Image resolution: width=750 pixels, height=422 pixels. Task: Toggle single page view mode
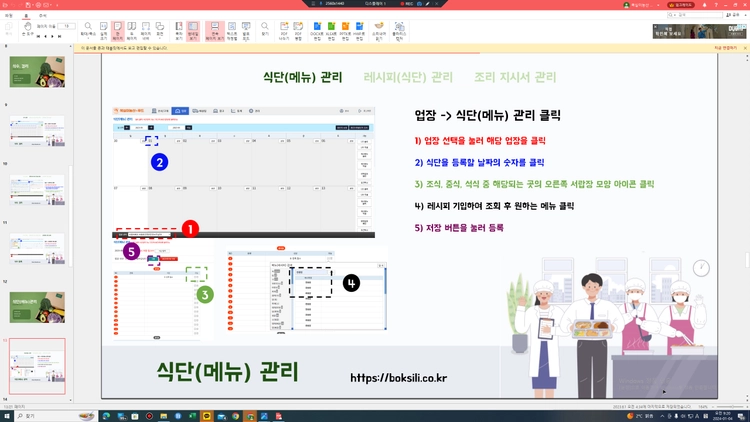coord(118,31)
